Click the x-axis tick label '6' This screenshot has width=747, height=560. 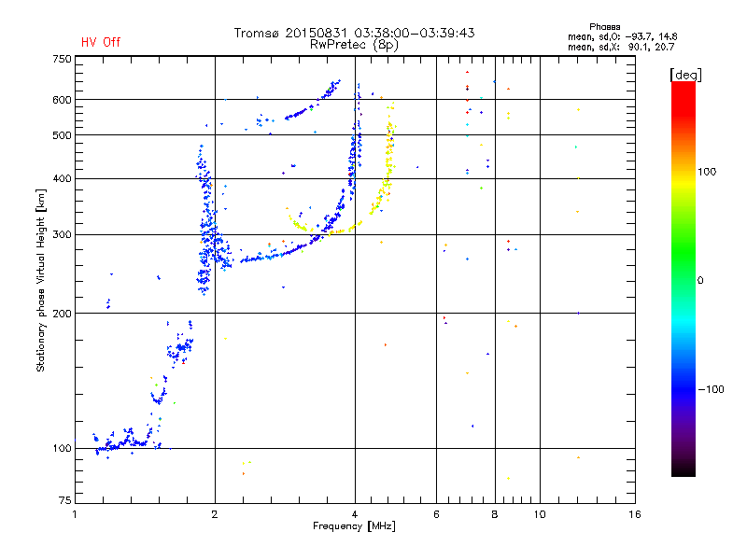(436, 514)
